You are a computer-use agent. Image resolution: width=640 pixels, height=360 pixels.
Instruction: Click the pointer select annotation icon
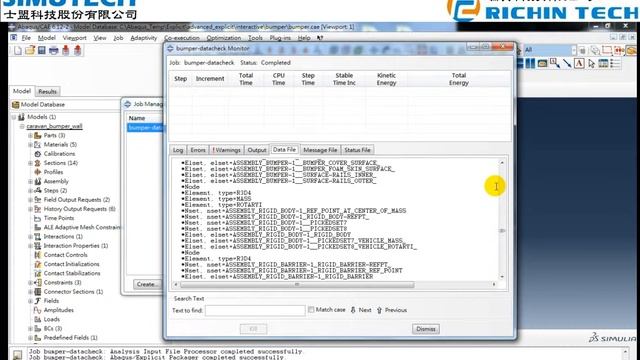click(591, 63)
